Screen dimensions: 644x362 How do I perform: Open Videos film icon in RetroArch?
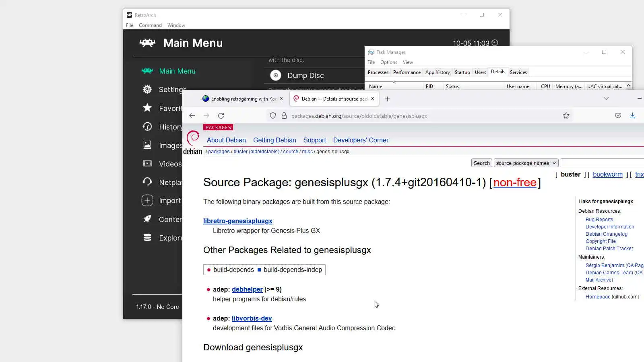(147, 164)
